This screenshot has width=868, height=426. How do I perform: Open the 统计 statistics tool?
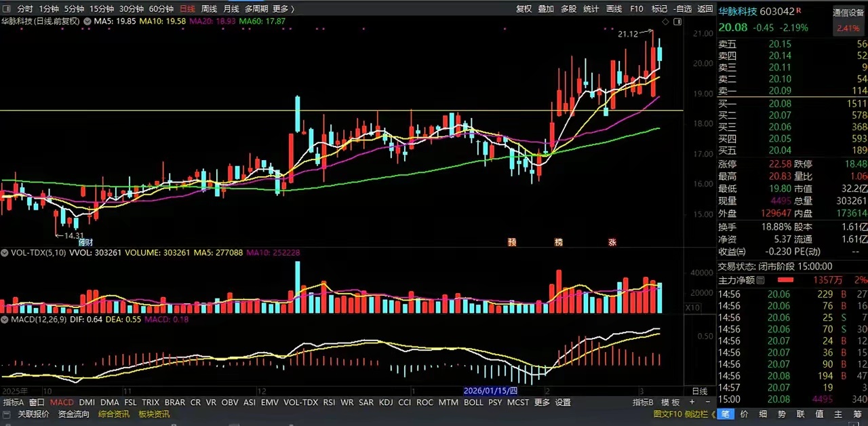point(591,9)
